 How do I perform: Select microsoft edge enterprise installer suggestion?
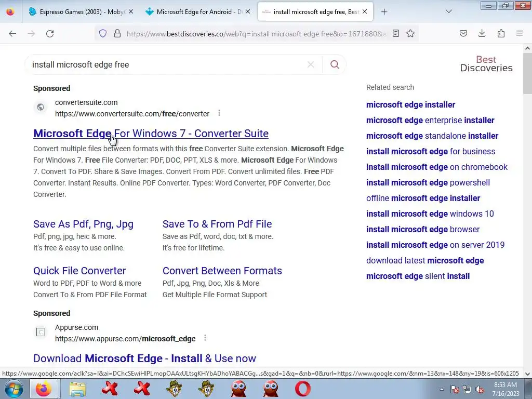click(x=430, y=121)
